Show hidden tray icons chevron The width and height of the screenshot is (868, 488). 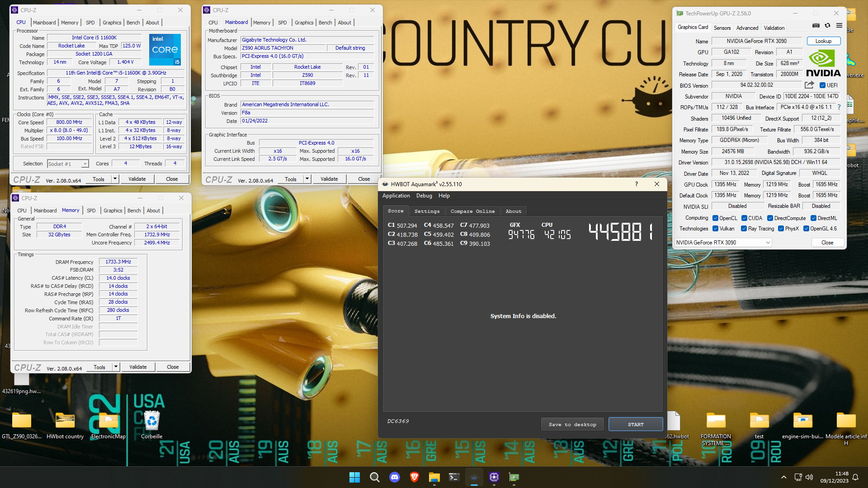click(x=784, y=477)
